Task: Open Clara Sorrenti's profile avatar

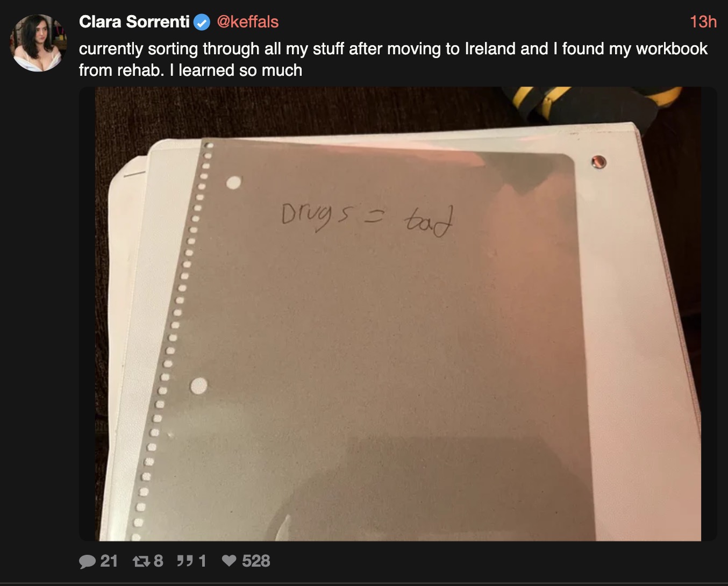Action: pos(38,43)
